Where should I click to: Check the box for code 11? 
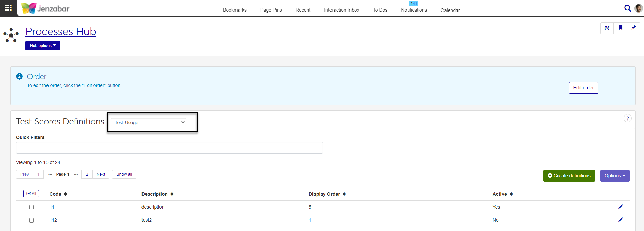pyautogui.click(x=32, y=207)
